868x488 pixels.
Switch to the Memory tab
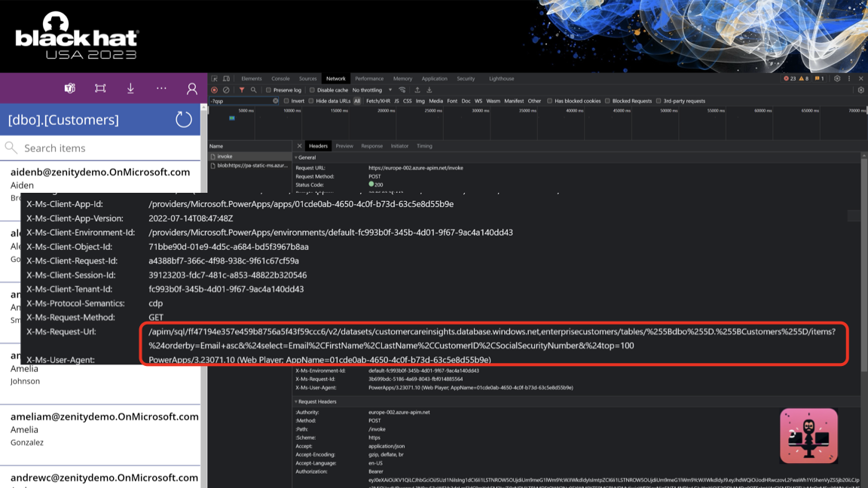[402, 78]
